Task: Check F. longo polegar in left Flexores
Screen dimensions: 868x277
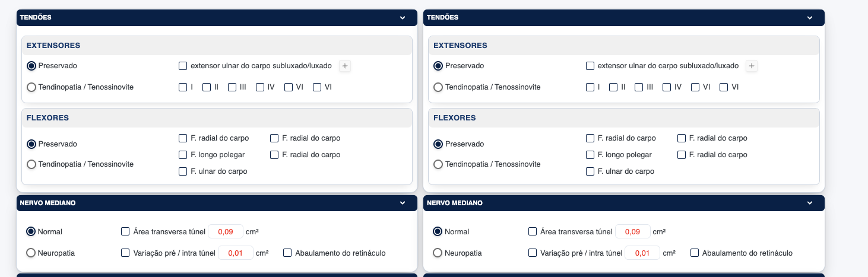Action: coord(183,155)
